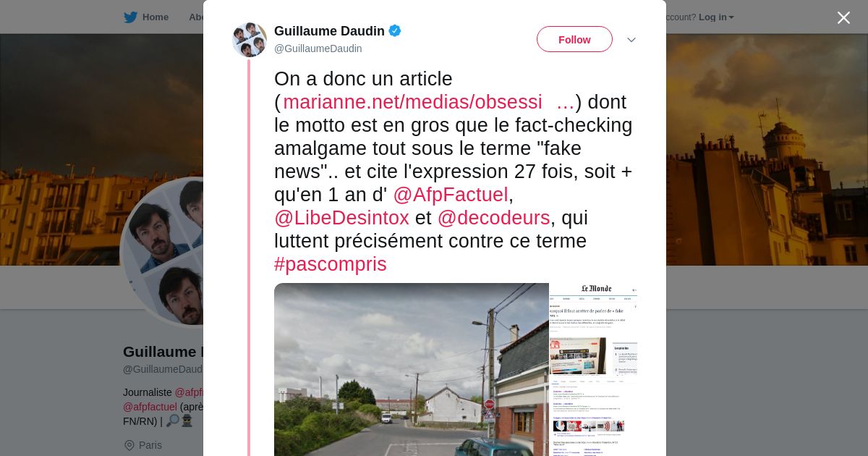
Task: Close the tweet overlay with the X
Action: 843,17
